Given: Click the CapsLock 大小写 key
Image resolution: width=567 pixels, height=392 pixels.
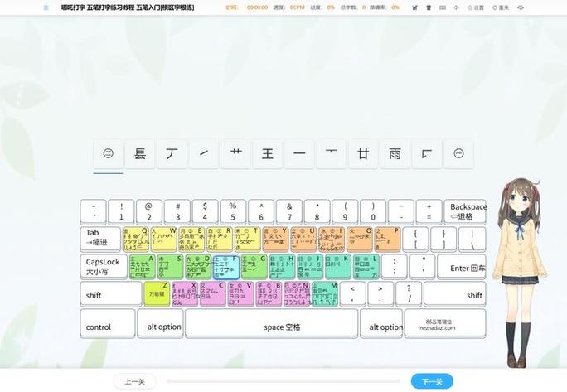Looking at the screenshot, I should (x=104, y=267).
